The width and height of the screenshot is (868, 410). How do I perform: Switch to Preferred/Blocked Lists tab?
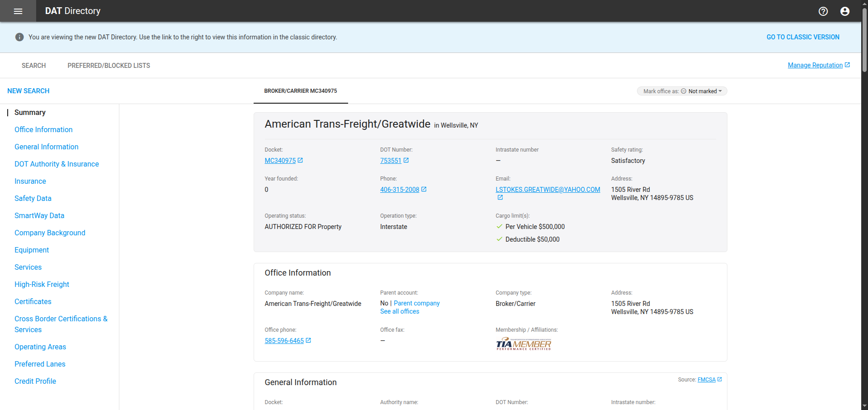tap(108, 66)
